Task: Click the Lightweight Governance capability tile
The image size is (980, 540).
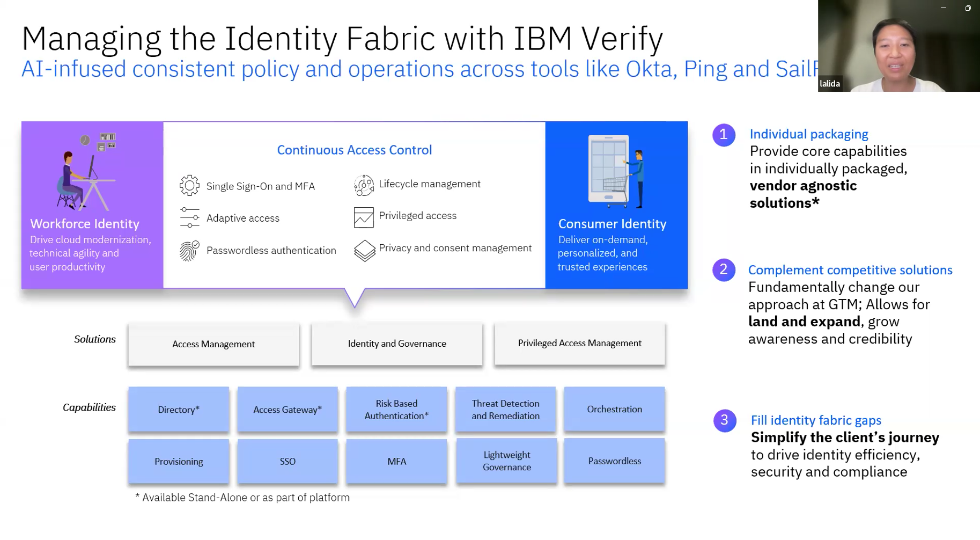Action: pos(507,461)
